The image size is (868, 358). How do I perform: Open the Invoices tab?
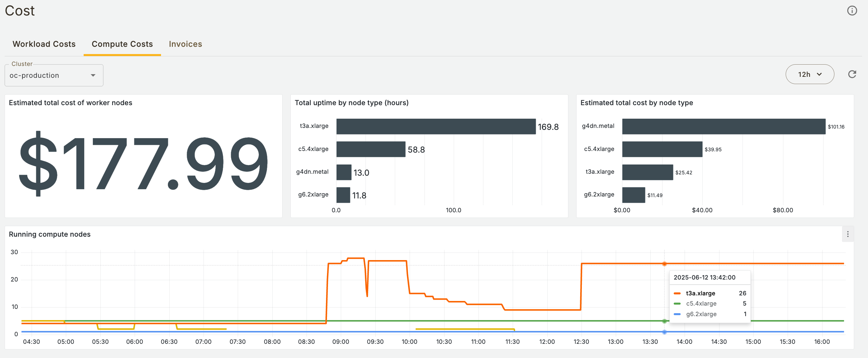(x=185, y=44)
